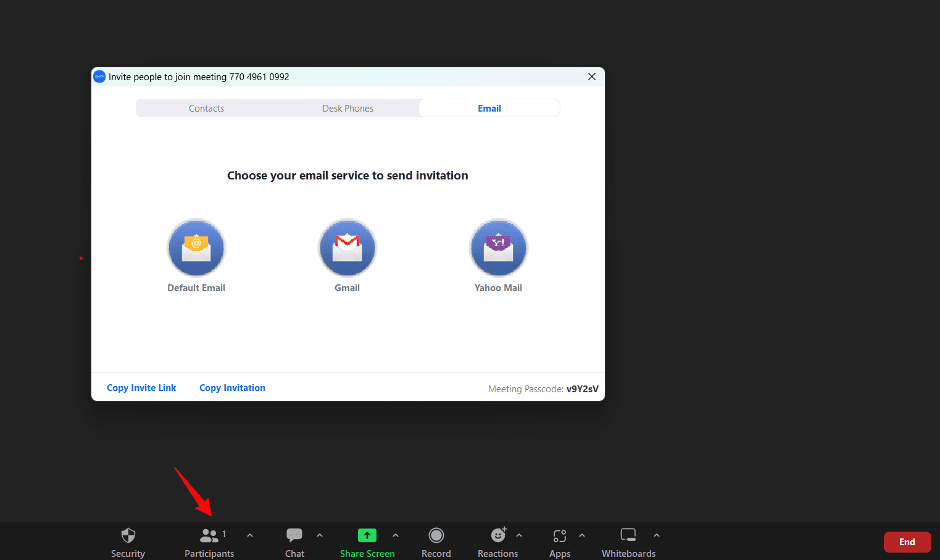Expand the Share Screen options chevron

tap(396, 535)
